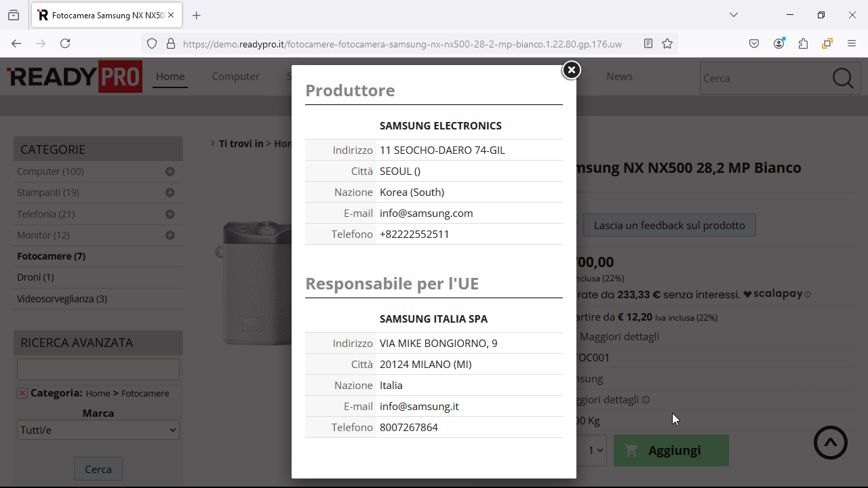Click the site padlock icon

pos(171,43)
